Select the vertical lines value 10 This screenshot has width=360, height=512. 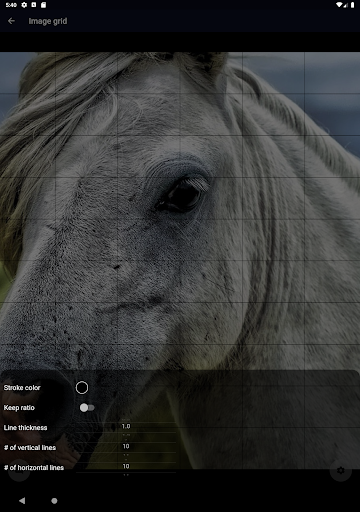(126, 446)
